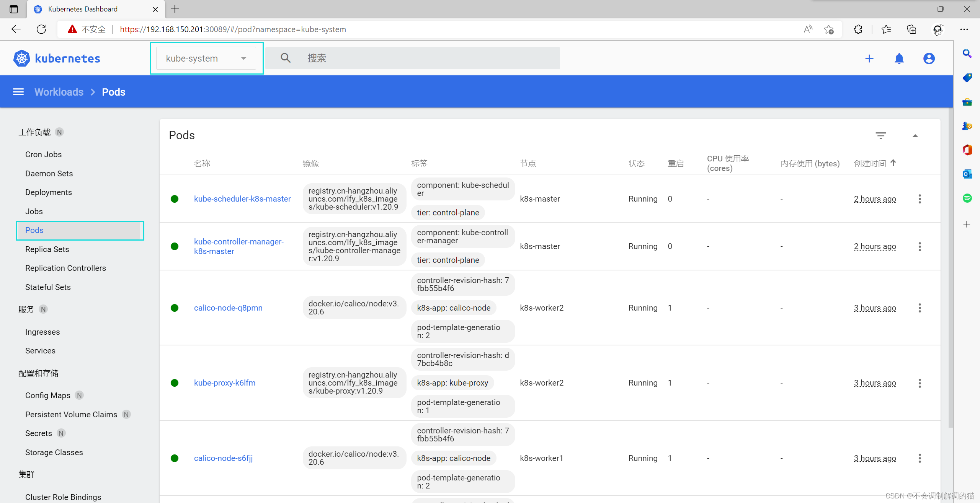Click the Pods table filter icon
980x503 pixels.
tap(880, 135)
